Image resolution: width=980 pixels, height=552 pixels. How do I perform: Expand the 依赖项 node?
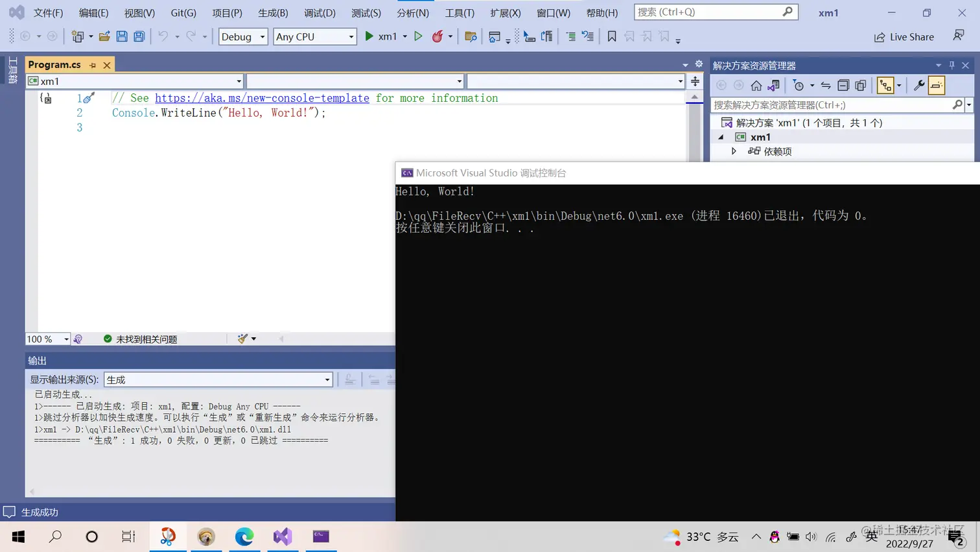pyautogui.click(x=734, y=151)
